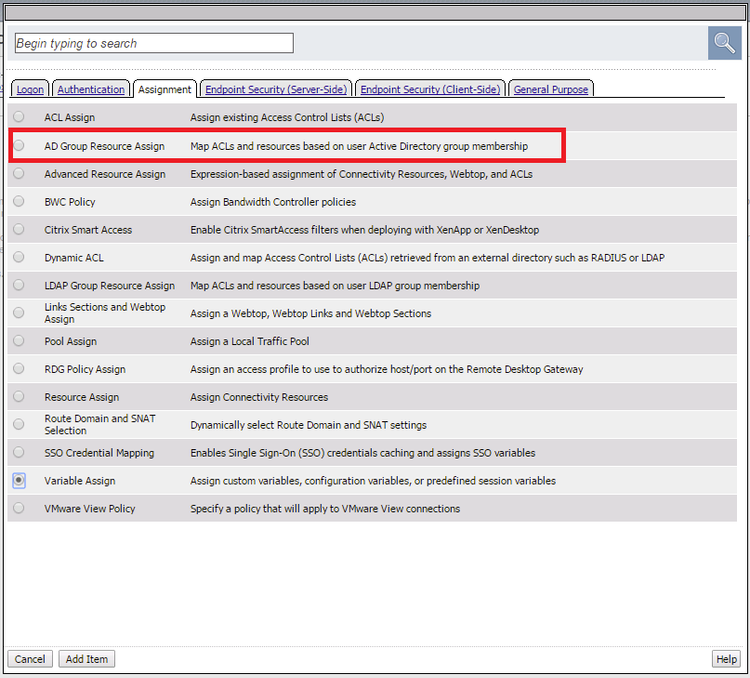Click the Add Item button

pyautogui.click(x=87, y=659)
